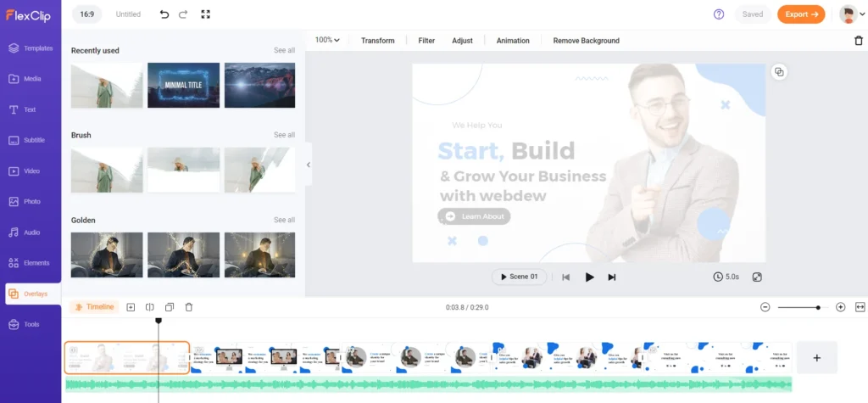The image size is (868, 403).
Task: Click the layers icon beside the canvas
Action: [779, 72]
